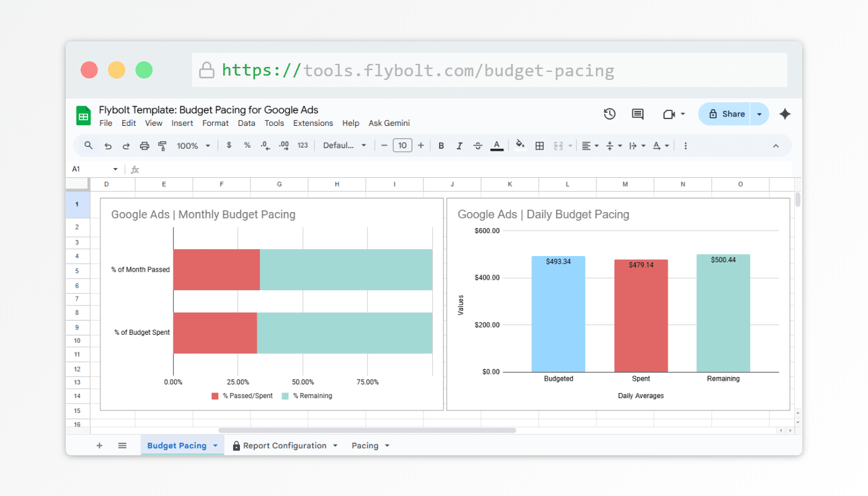The image size is (868, 496).
Task: Expand the Share button dropdown arrow
Action: pyautogui.click(x=759, y=114)
